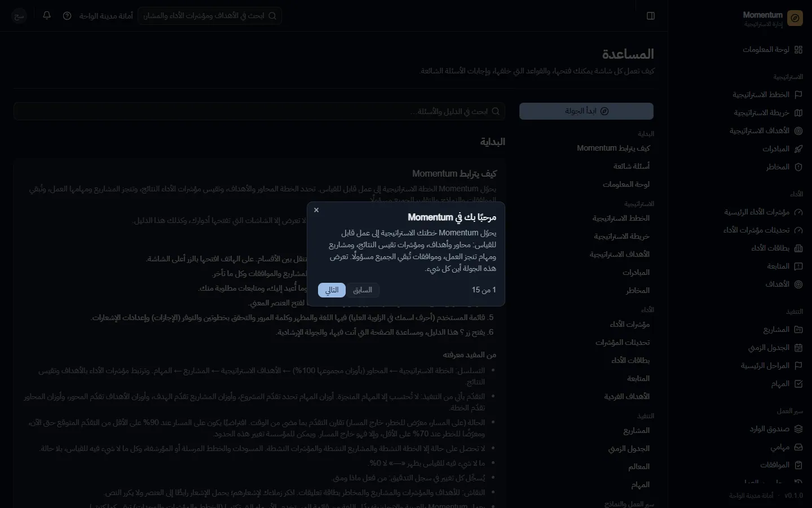
Task: Click the gauge icon next to مؤشرات الأداء الرئيسية
Action: tap(798, 212)
